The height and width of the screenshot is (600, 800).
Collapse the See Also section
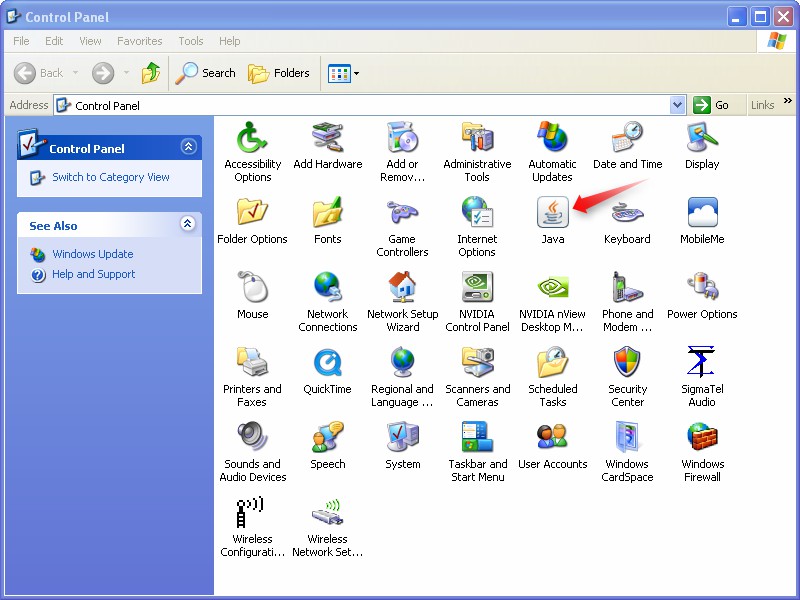(188, 223)
